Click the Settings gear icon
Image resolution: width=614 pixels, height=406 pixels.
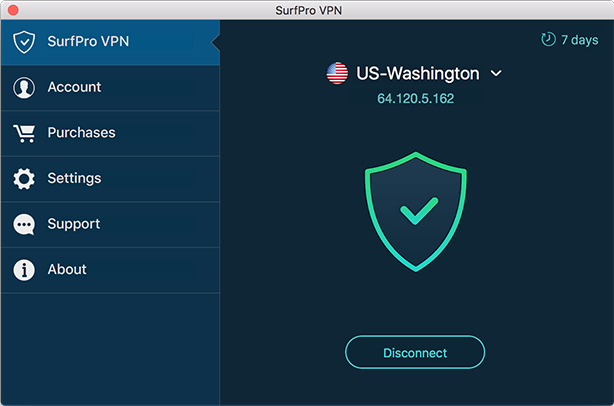pyautogui.click(x=24, y=179)
